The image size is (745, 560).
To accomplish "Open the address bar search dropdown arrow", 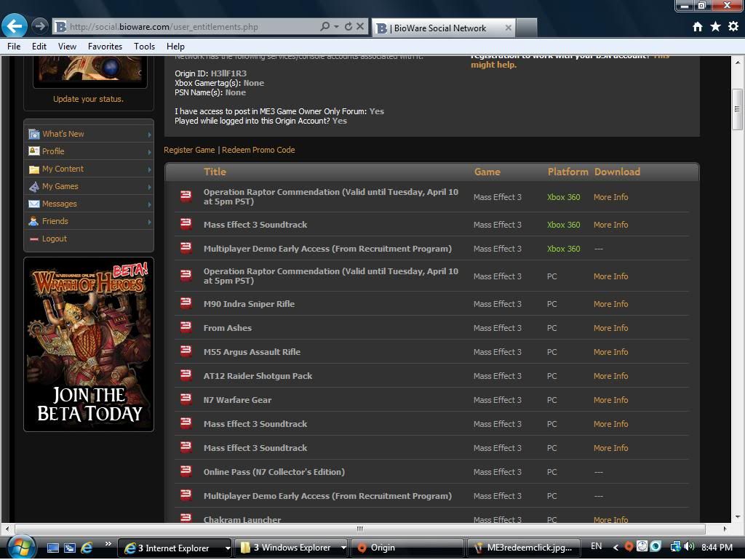I will click(x=336, y=27).
